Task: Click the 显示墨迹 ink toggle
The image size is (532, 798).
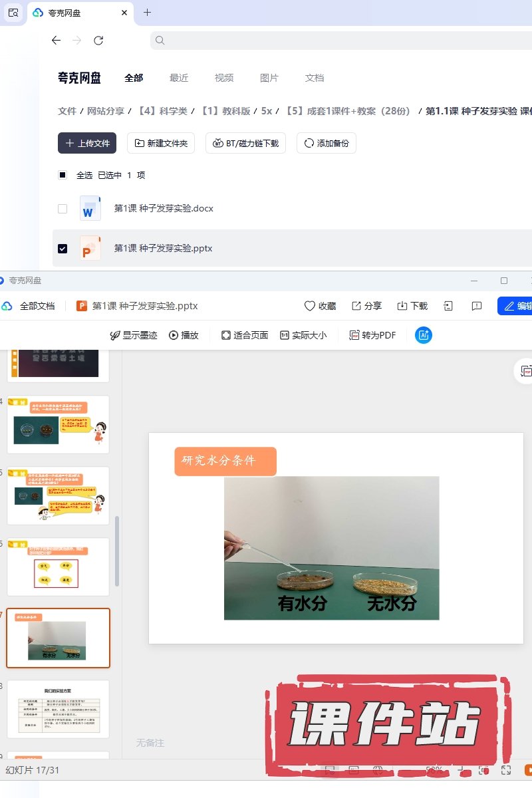Action: pos(134,335)
